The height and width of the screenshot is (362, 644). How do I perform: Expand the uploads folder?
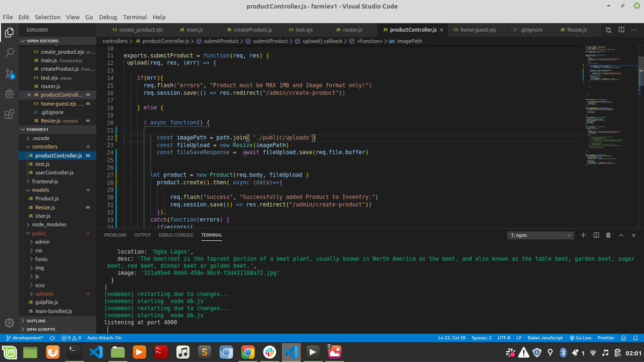tap(45, 293)
